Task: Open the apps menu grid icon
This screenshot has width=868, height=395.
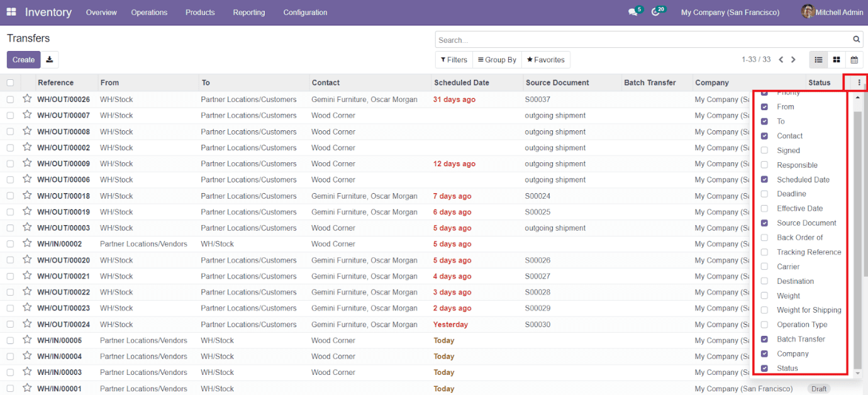Action: pyautogui.click(x=11, y=12)
